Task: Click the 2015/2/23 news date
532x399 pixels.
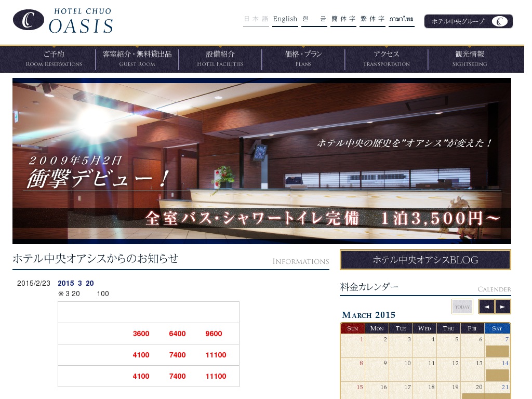Action: (x=34, y=283)
